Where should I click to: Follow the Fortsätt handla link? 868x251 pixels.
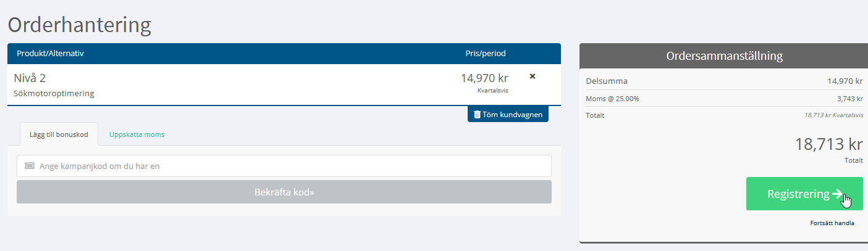(832, 223)
